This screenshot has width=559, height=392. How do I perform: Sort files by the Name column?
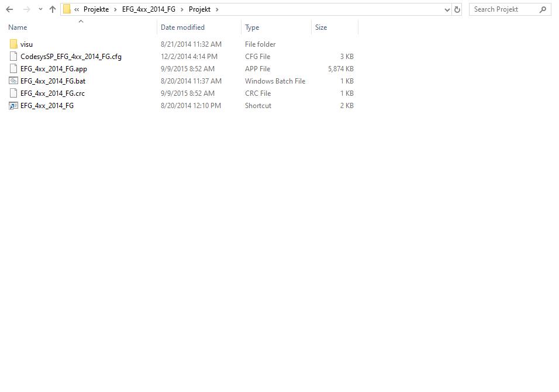coord(18,27)
